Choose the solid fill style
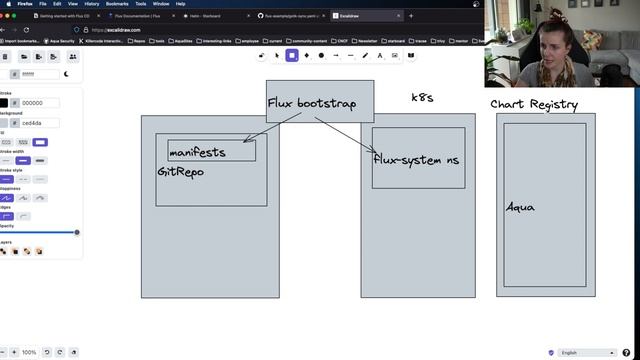Viewport: 640px width, 360px height. (x=40, y=142)
